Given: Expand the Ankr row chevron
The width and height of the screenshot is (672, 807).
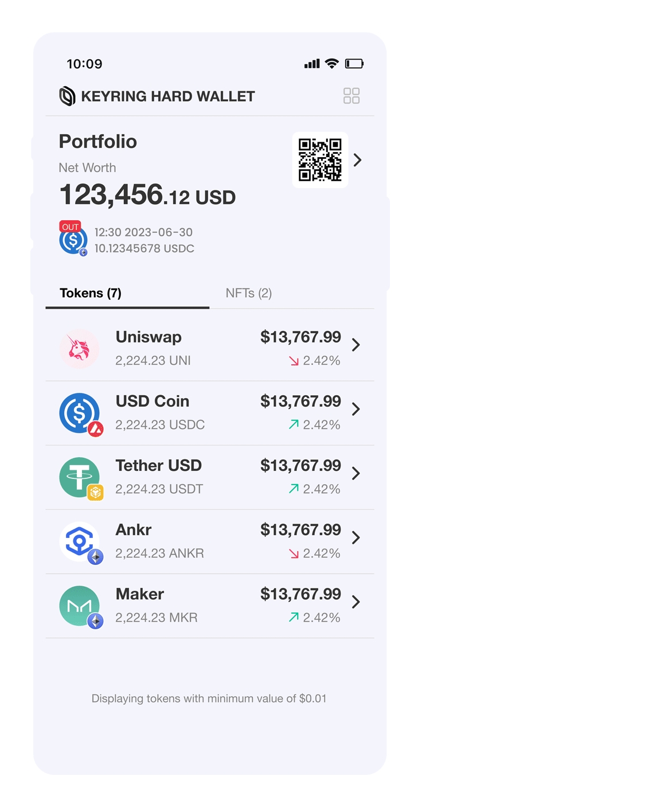Looking at the screenshot, I should pyautogui.click(x=356, y=537).
